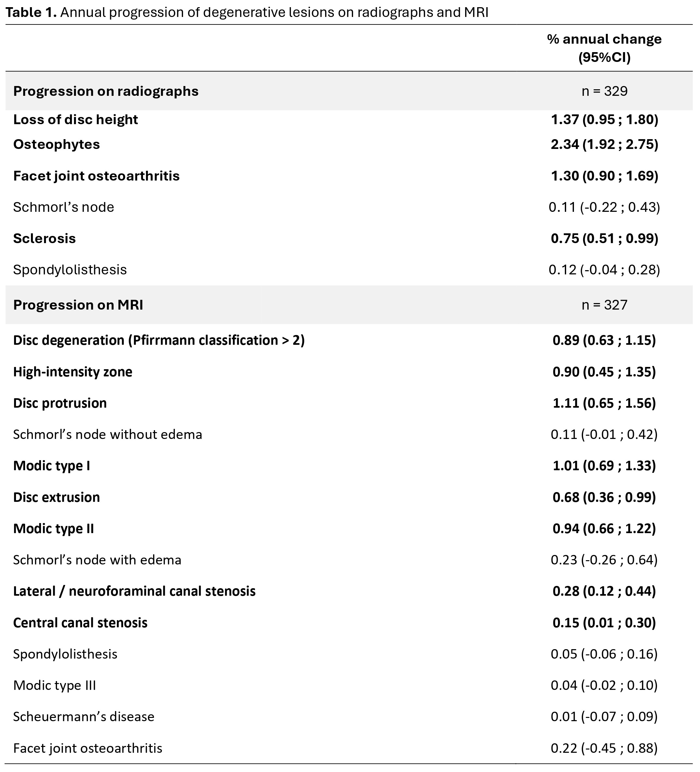Click the Sclerosis value 0.75 (0.51 ; 0.99)
700x772 pixels.
[x=604, y=238]
